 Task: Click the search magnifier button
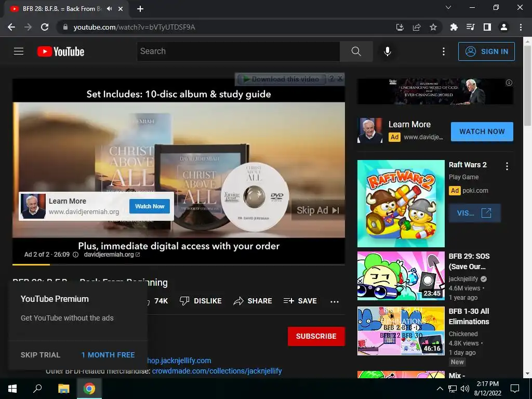(356, 51)
